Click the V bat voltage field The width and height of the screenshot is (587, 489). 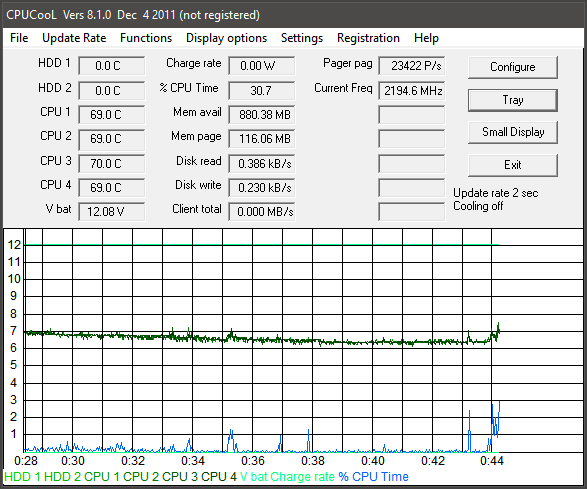pos(112,212)
